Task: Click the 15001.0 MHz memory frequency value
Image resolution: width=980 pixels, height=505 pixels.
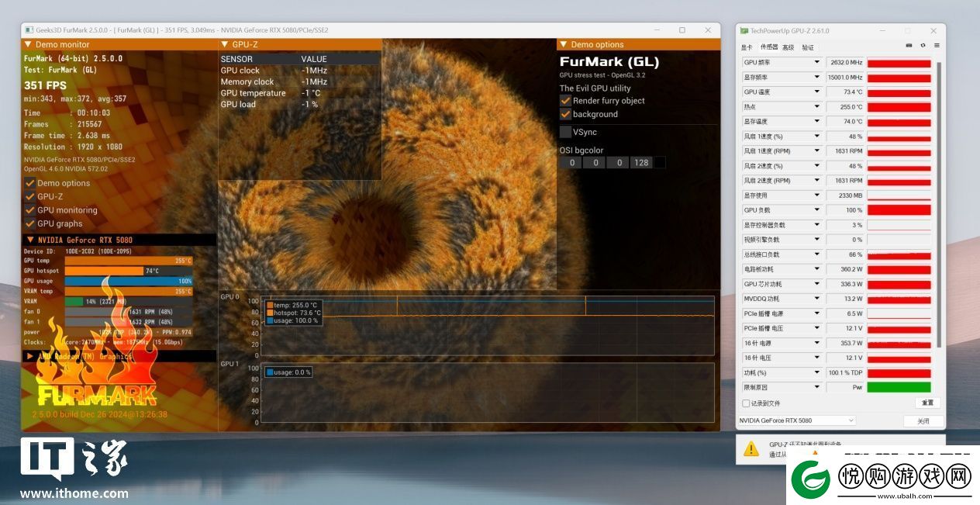Action: click(x=845, y=77)
